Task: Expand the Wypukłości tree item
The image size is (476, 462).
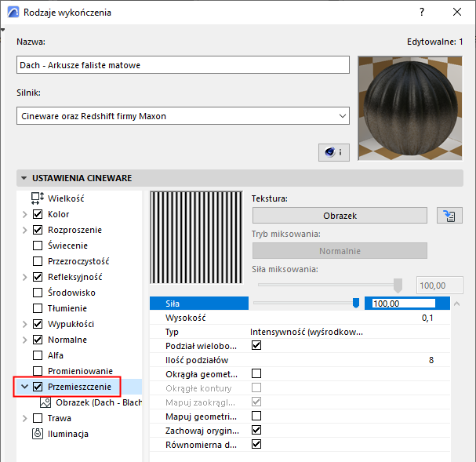Action: [x=25, y=324]
